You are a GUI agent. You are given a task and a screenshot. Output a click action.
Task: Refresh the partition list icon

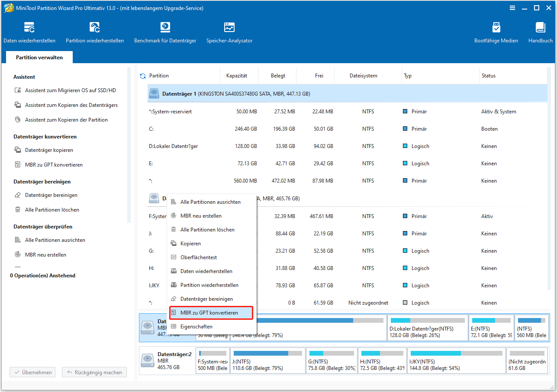tap(143, 76)
